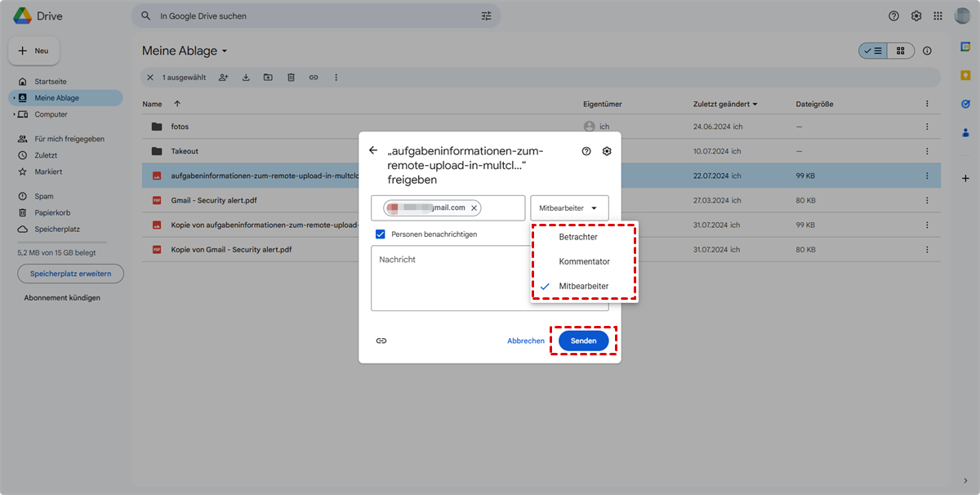
Task: Open the Mitbearbeiter role dropdown
Action: tap(569, 208)
